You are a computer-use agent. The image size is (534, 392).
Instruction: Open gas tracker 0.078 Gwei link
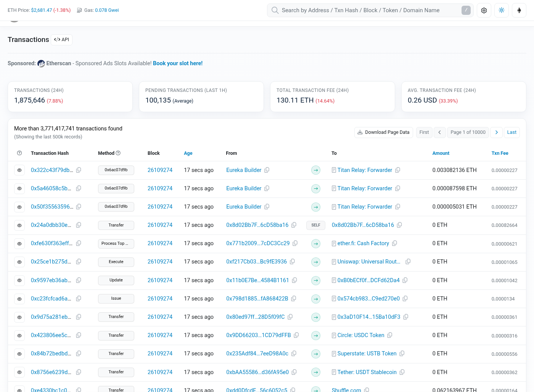click(107, 10)
